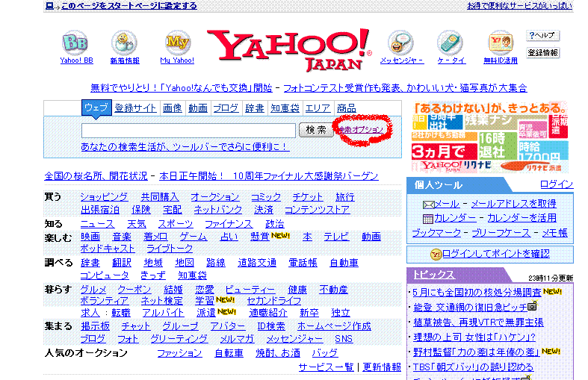Click into the search text field
The width and height of the screenshot is (588, 380).
188,131
